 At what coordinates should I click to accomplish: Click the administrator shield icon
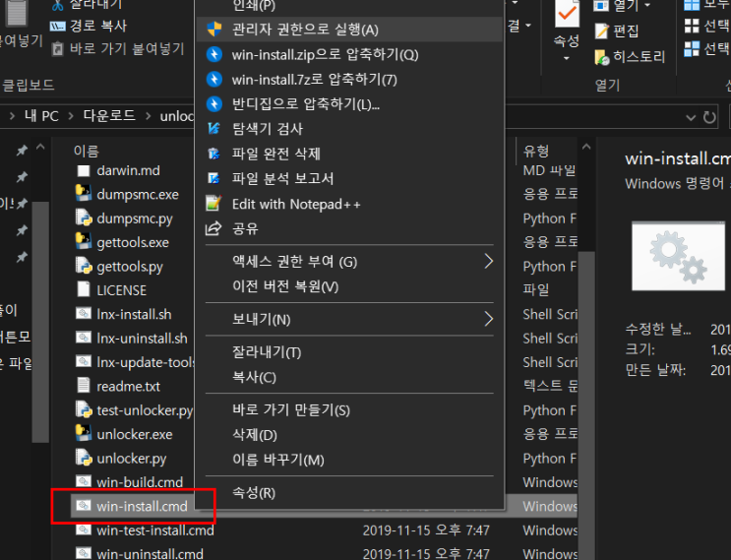tap(213, 30)
